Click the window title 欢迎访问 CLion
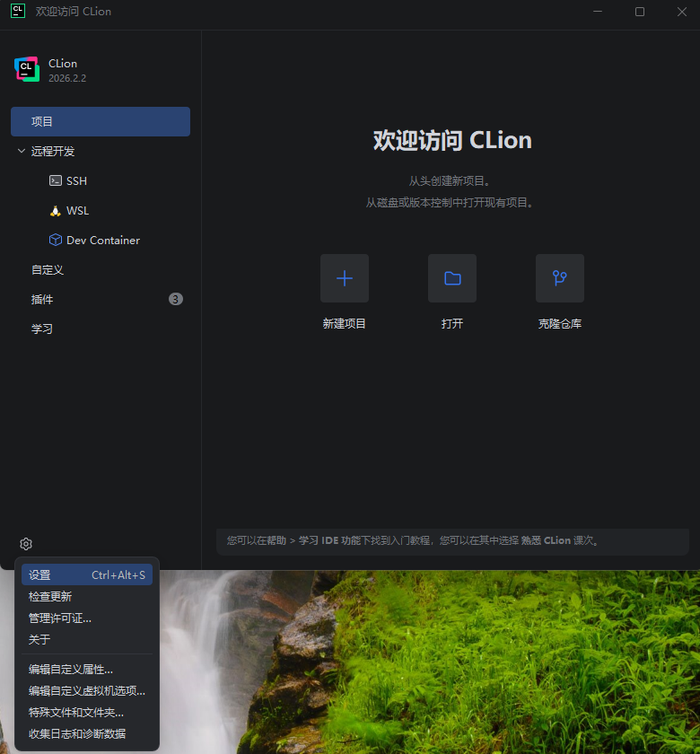Image resolution: width=700 pixels, height=754 pixels. click(73, 11)
